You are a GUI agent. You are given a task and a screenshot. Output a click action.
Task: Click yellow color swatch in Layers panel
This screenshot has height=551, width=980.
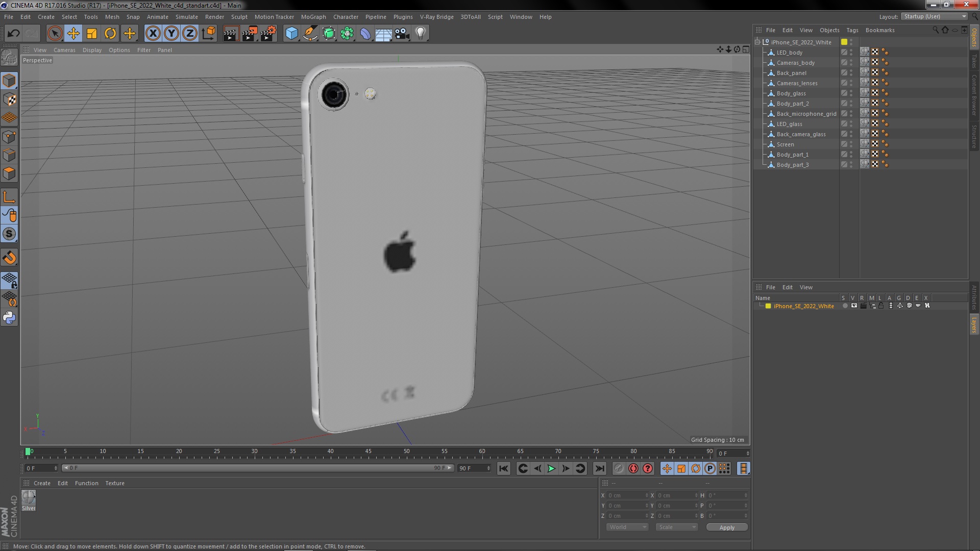coord(768,306)
